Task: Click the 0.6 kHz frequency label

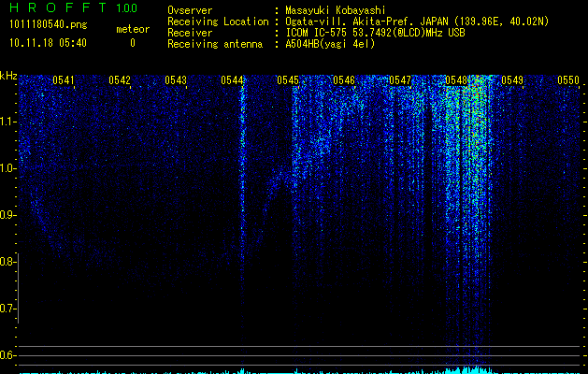Action: (7, 355)
